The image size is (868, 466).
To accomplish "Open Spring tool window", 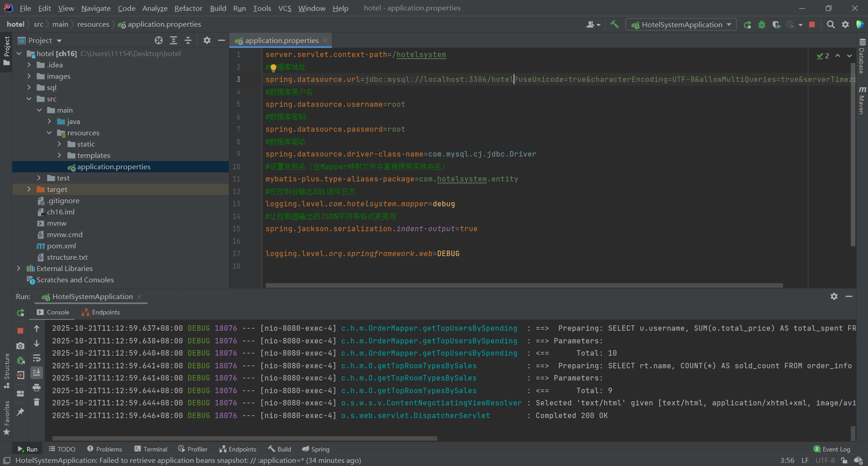I will point(316,449).
